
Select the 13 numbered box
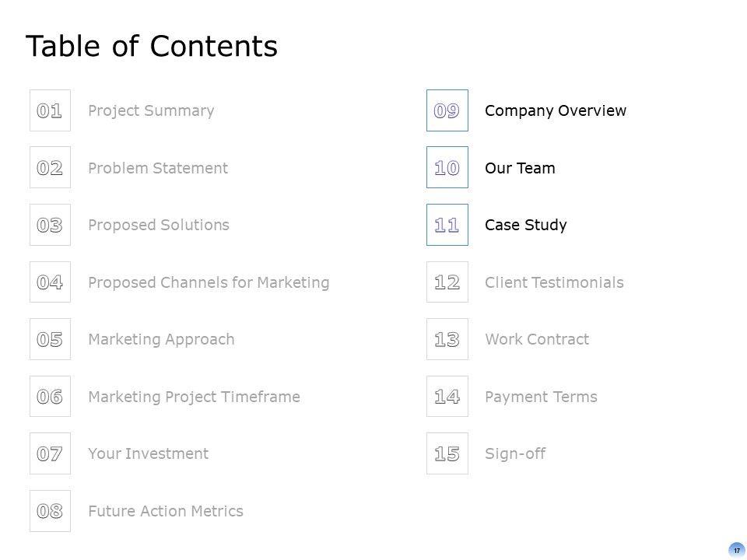coord(447,339)
